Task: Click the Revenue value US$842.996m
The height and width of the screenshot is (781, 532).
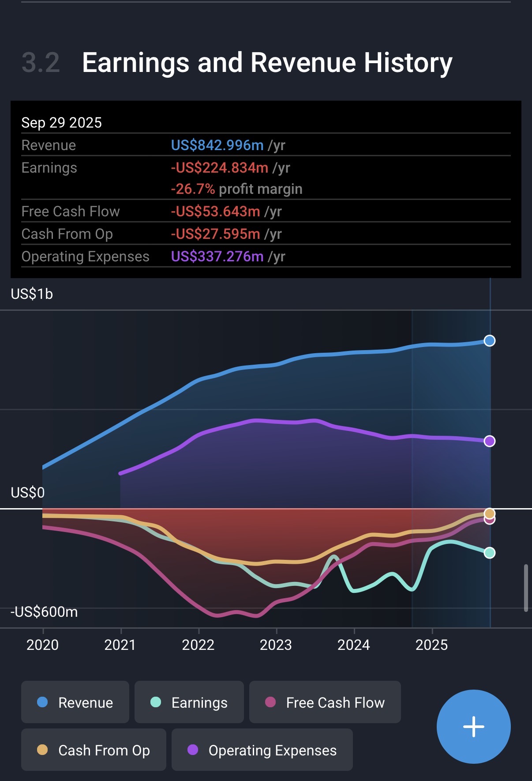Action: pyautogui.click(x=217, y=145)
